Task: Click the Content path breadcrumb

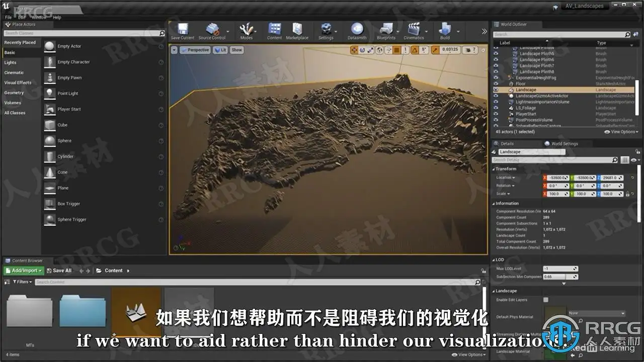Action: [113, 270]
